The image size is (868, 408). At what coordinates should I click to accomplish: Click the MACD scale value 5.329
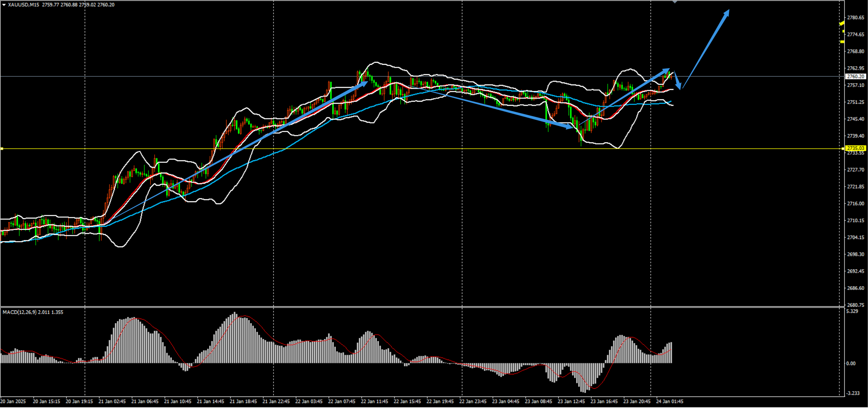coord(852,311)
